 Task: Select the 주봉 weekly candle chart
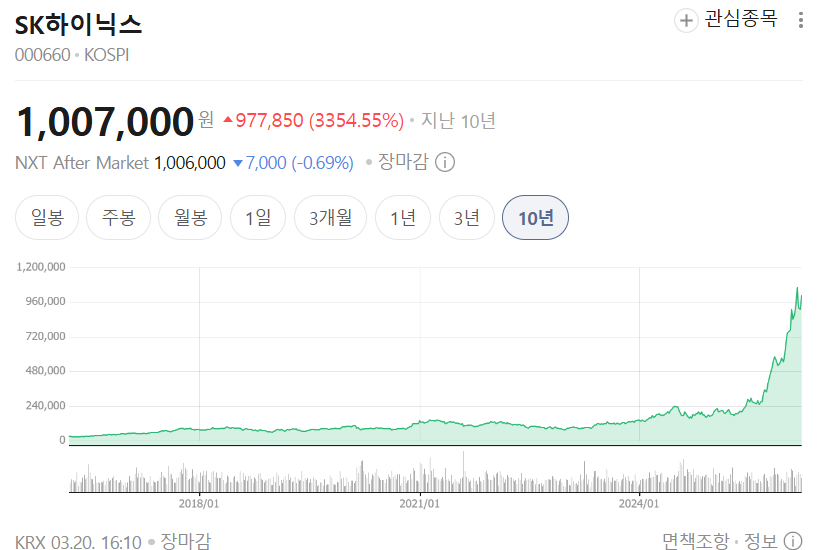(118, 218)
